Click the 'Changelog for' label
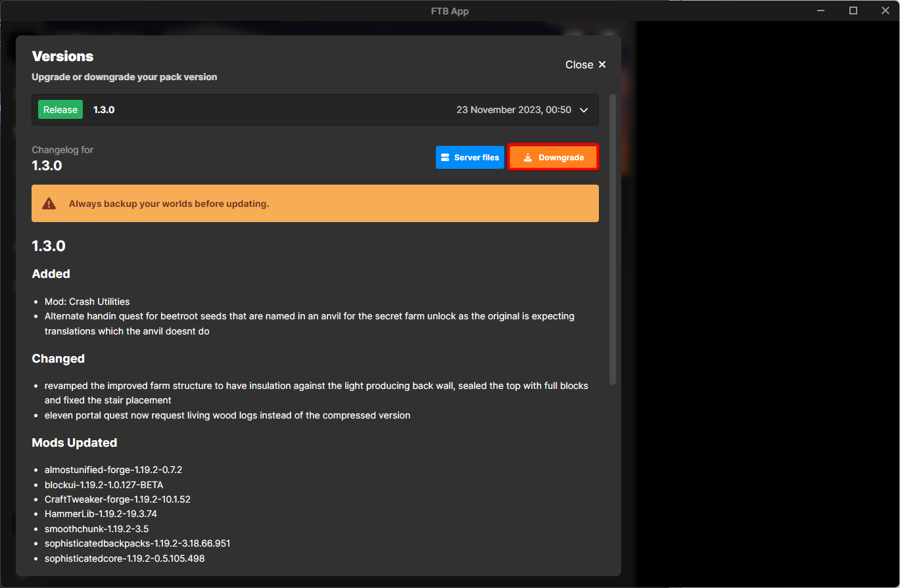Screen dimensions: 900x588 coord(62,150)
